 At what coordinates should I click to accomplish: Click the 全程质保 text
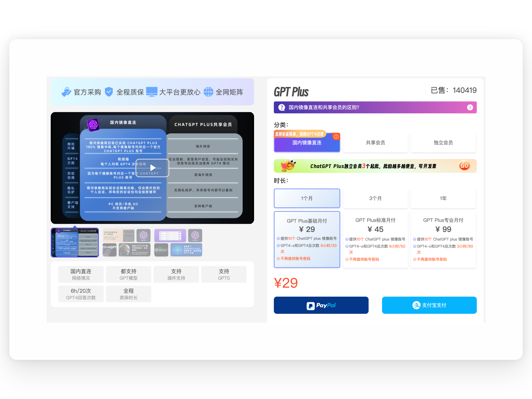coord(130,92)
